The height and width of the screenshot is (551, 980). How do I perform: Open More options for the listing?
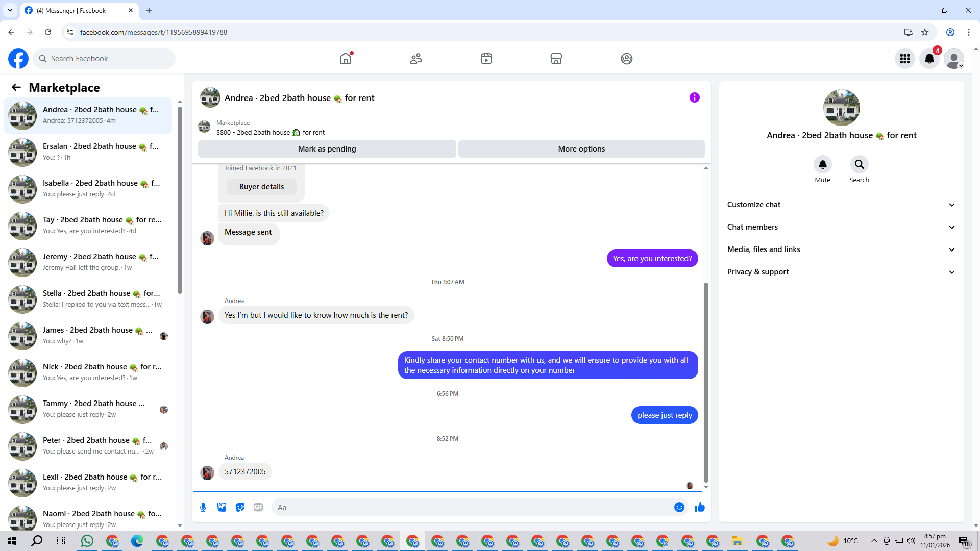[581, 149]
